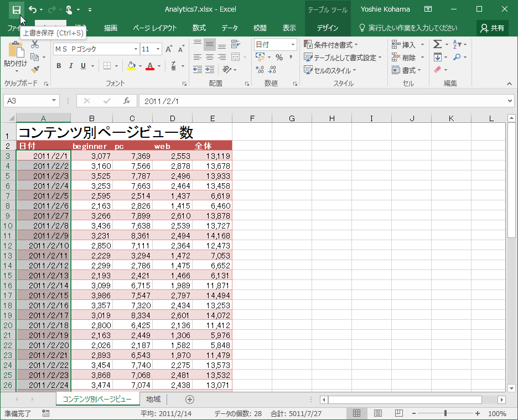Click the text orientation icon

pos(227,69)
